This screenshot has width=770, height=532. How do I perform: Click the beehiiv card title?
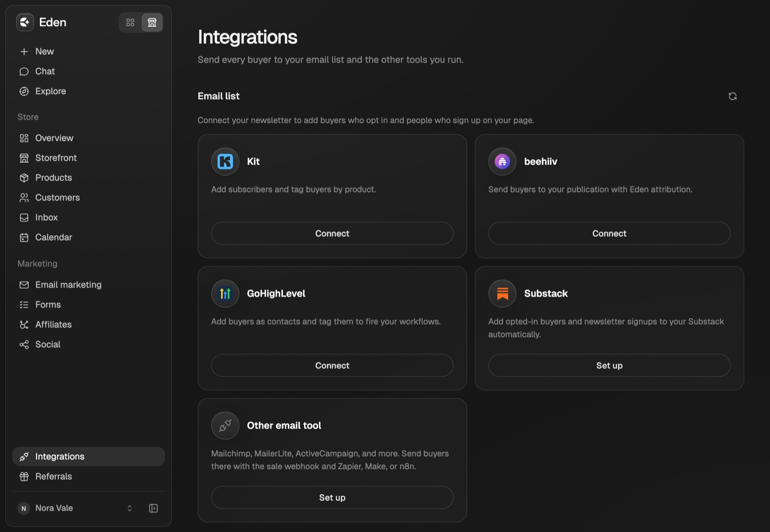click(540, 162)
